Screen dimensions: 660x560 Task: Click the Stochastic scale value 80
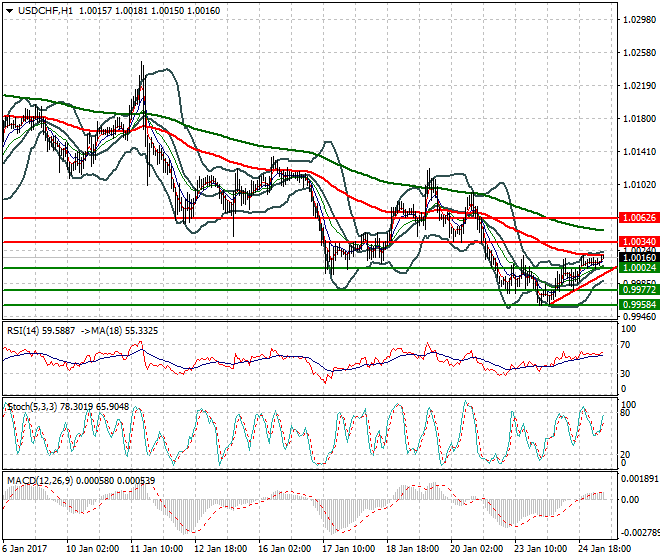[625, 413]
